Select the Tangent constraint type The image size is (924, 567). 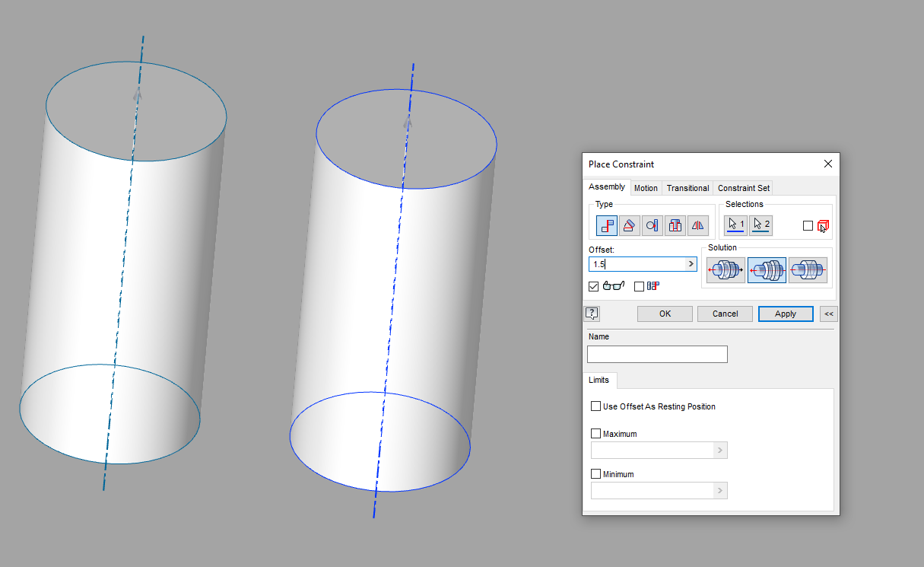pyautogui.click(x=652, y=225)
